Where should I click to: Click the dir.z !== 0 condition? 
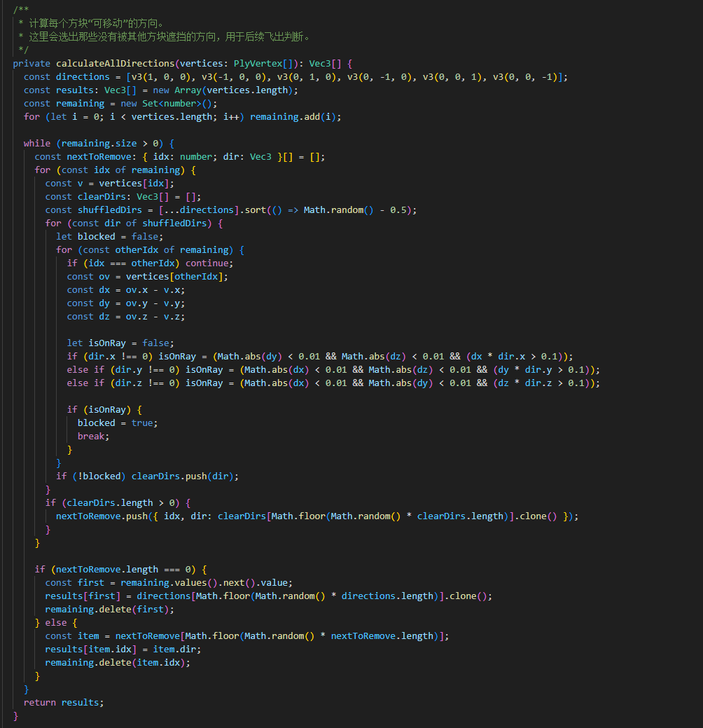point(144,383)
